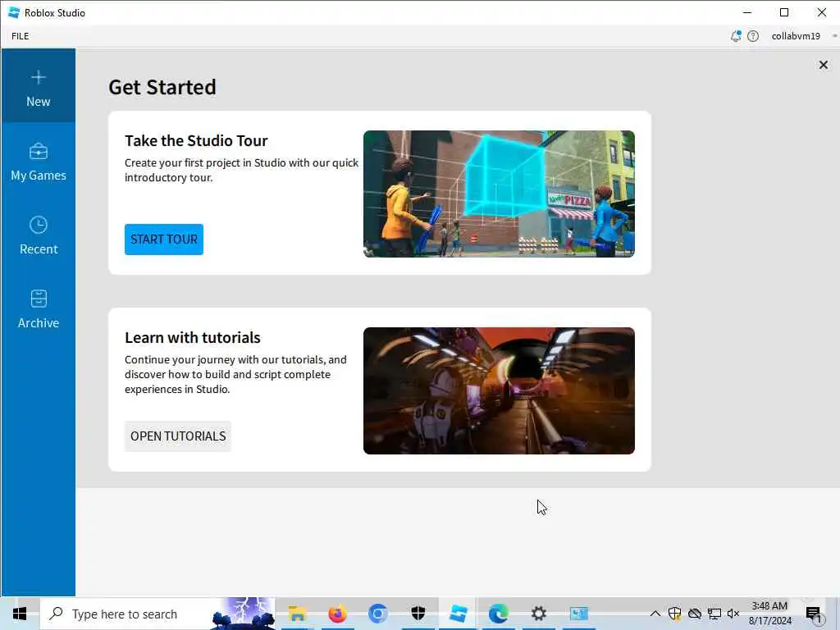Open Archive section in sidebar
840x630 pixels.
pos(38,309)
